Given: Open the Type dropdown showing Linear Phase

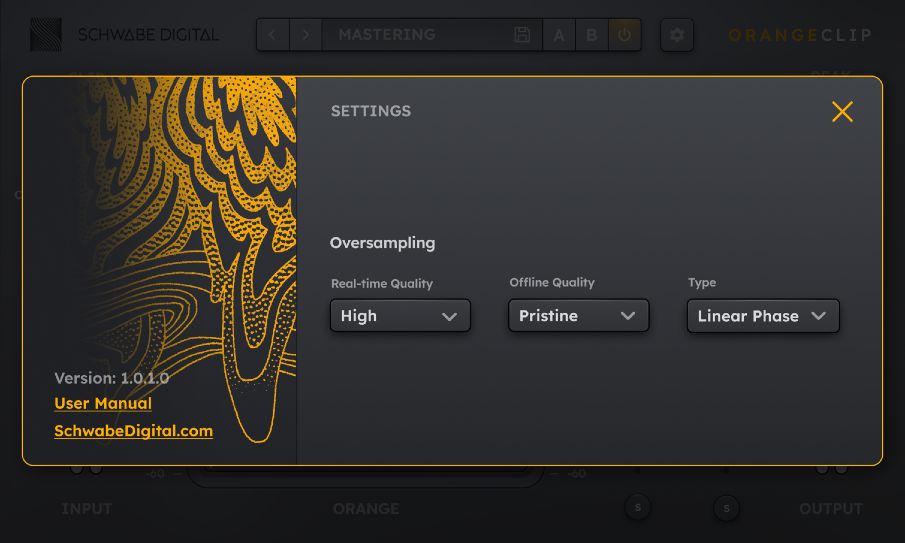Looking at the screenshot, I should coord(762,316).
